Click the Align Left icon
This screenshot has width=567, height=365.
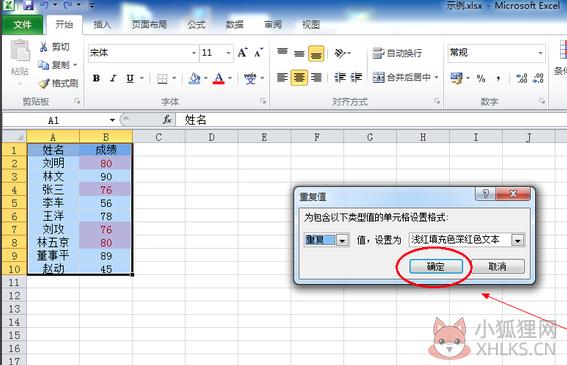pyautogui.click(x=282, y=77)
